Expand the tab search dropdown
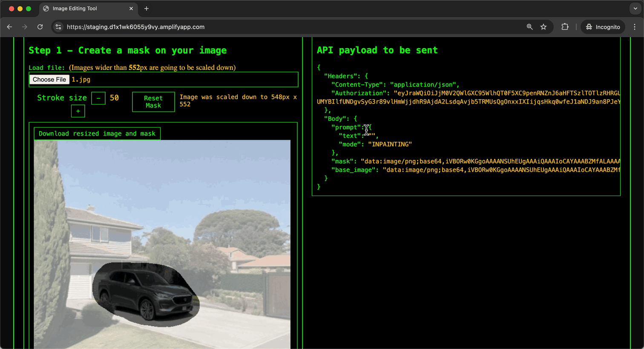 click(x=635, y=9)
